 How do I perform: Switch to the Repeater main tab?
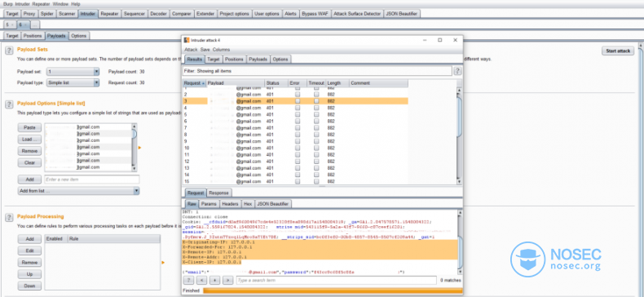pos(110,14)
